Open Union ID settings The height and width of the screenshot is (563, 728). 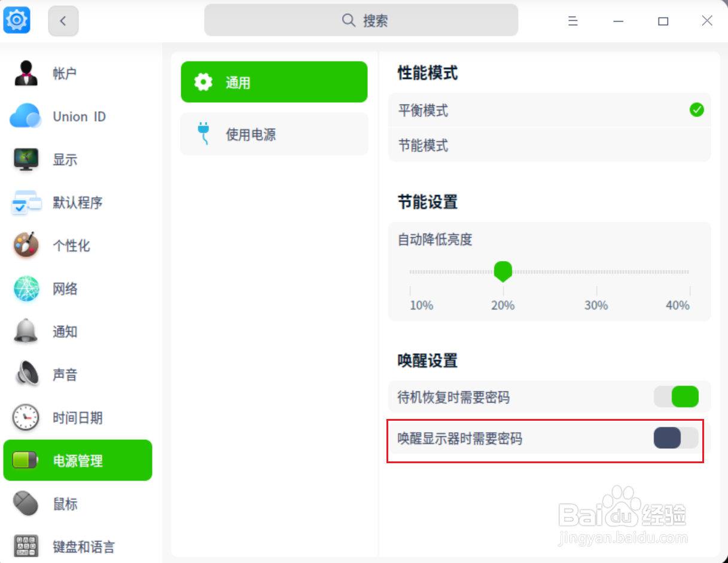[x=78, y=117]
